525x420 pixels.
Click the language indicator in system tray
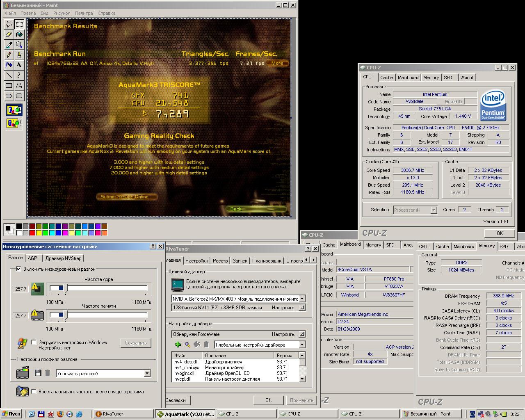tap(472, 414)
